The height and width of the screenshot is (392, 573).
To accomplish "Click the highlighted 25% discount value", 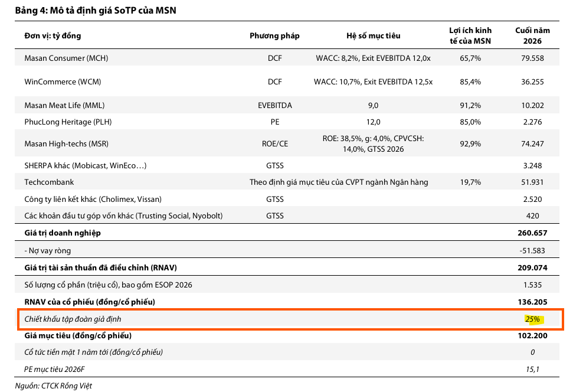I will [532, 319].
